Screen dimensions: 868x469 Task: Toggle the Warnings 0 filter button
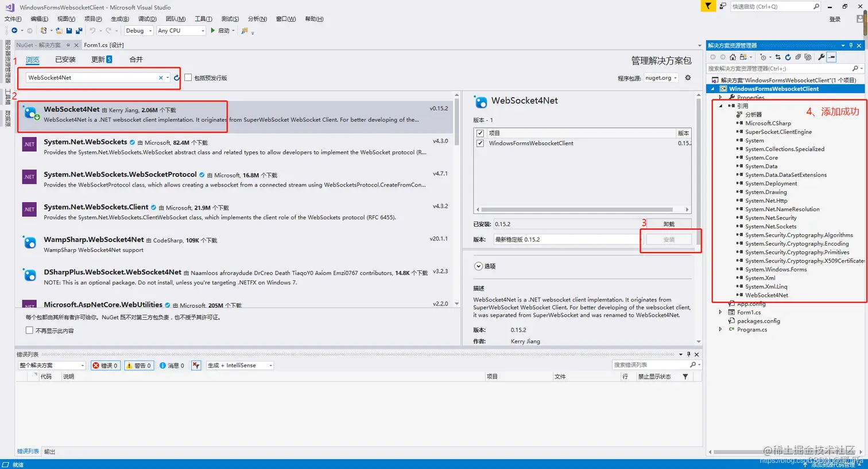click(139, 365)
